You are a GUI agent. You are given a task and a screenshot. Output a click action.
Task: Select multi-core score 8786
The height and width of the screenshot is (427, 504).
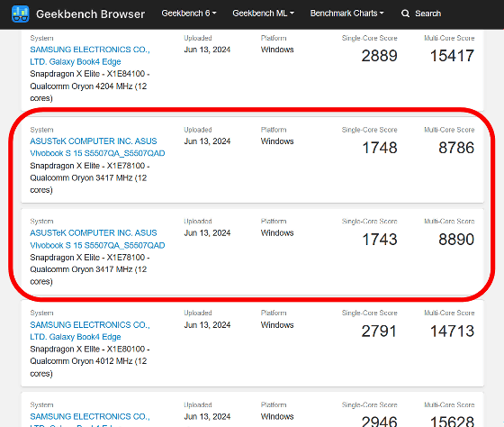pyautogui.click(x=456, y=148)
